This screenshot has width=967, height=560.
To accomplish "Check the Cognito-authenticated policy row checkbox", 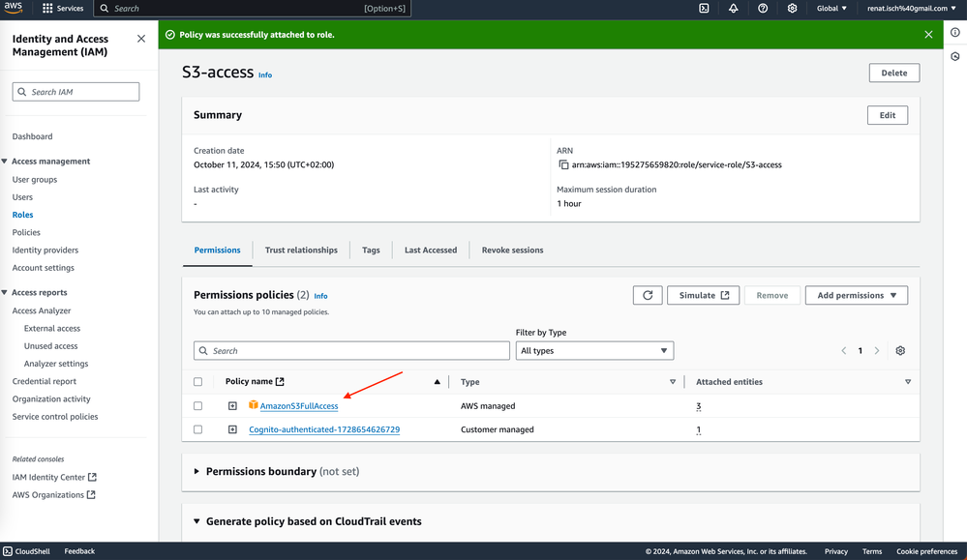I will pyautogui.click(x=198, y=429).
